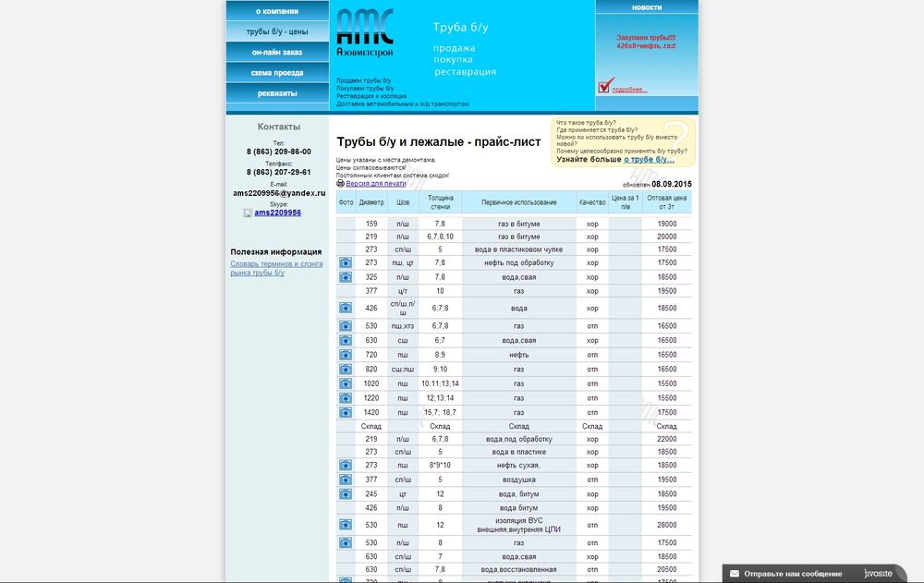Open the о компании menu item

pos(277,11)
